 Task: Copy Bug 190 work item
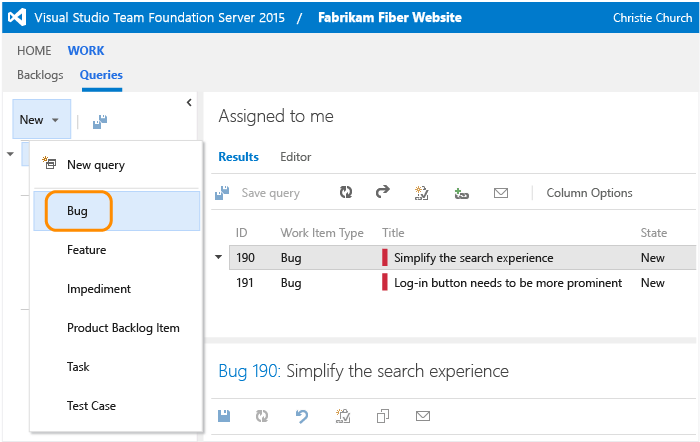[x=383, y=416]
